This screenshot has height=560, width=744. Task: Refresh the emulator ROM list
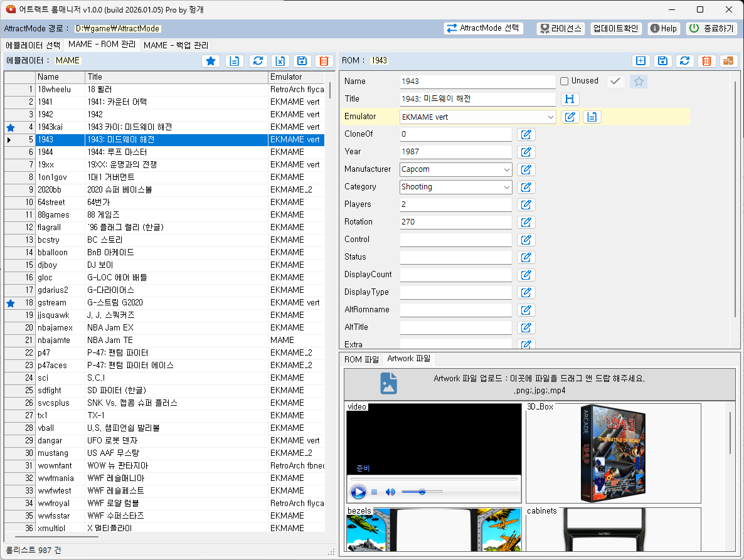coord(258,61)
